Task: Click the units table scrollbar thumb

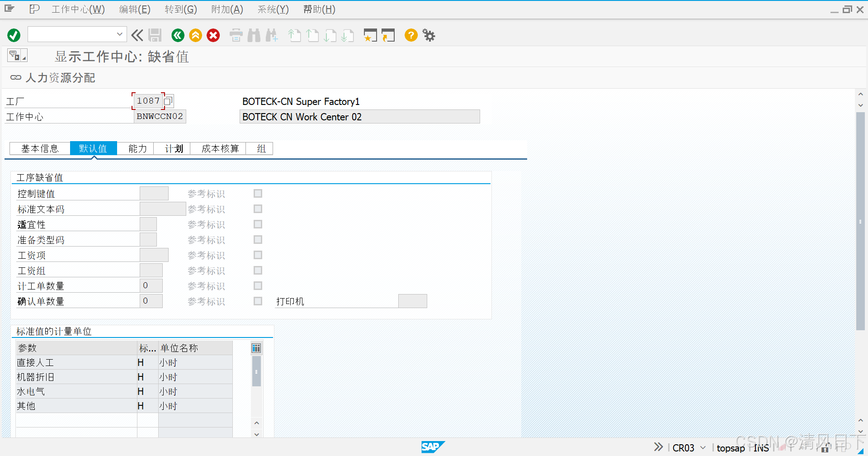Action: click(256, 371)
